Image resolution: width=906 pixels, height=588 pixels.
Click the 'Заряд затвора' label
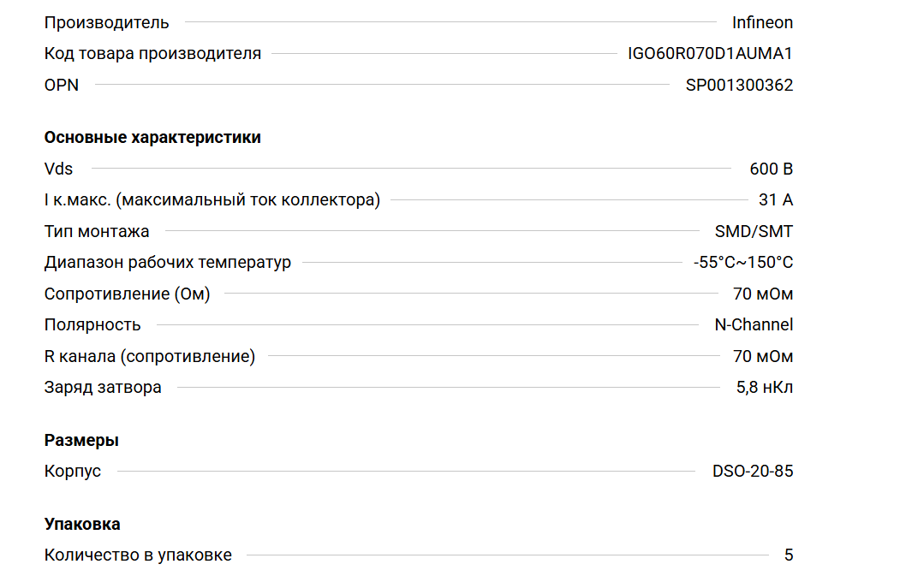tap(103, 388)
